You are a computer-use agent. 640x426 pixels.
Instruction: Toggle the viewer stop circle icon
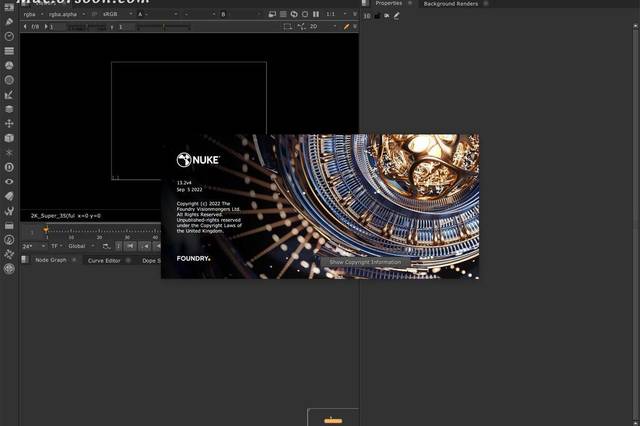tap(305, 14)
